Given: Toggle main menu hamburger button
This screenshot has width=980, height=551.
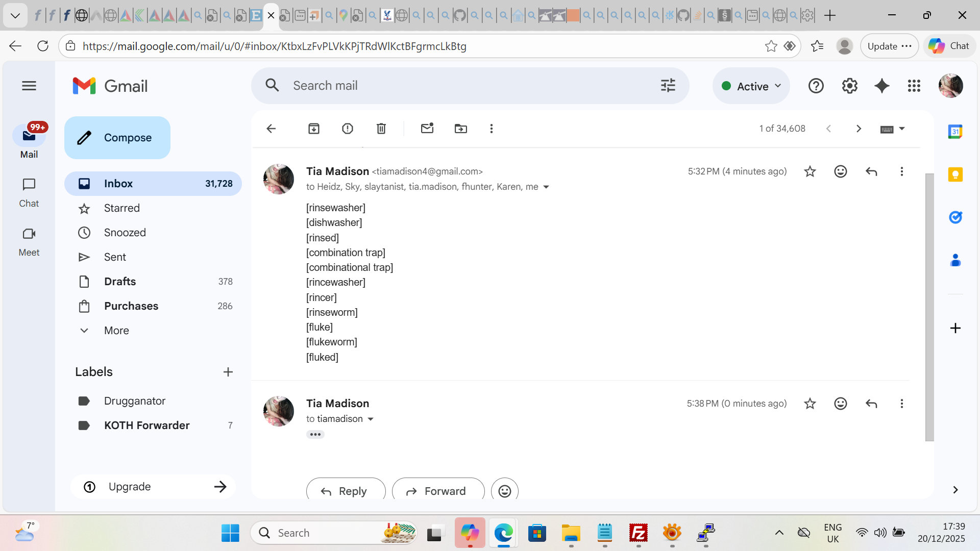Looking at the screenshot, I should coord(29,86).
